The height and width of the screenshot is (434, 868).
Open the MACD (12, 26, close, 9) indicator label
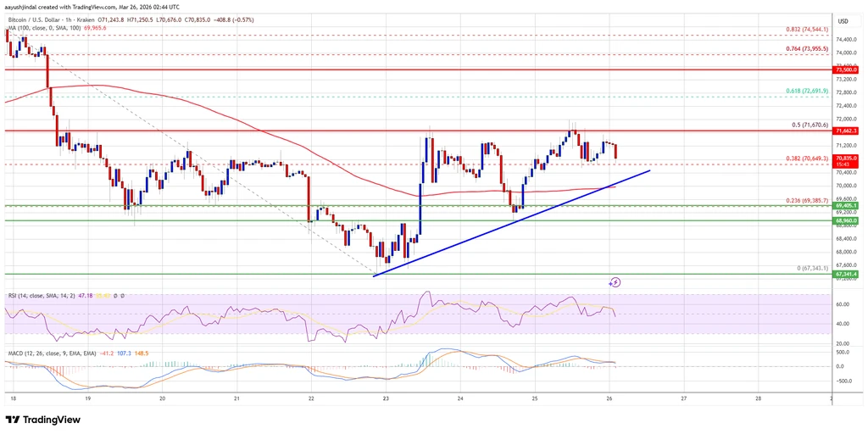(x=52, y=353)
